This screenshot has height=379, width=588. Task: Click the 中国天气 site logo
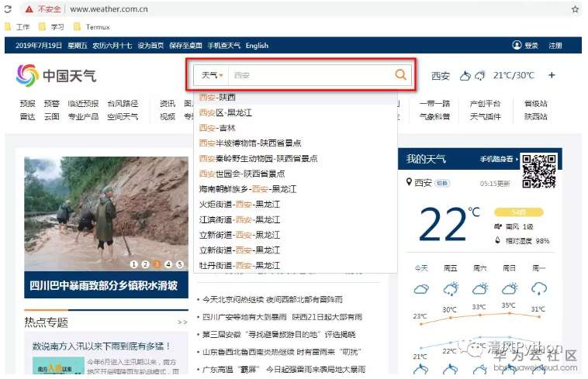(x=57, y=75)
